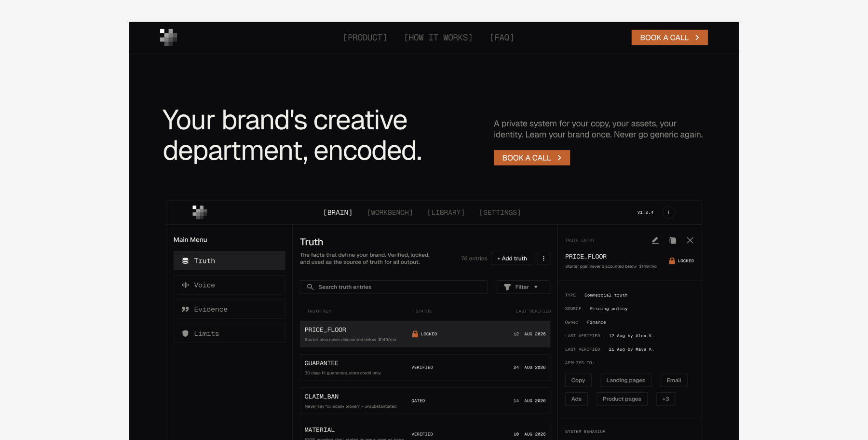Viewport: 868px width, 440px height.
Task: Open the FAQ nav item
Action: [x=502, y=38]
